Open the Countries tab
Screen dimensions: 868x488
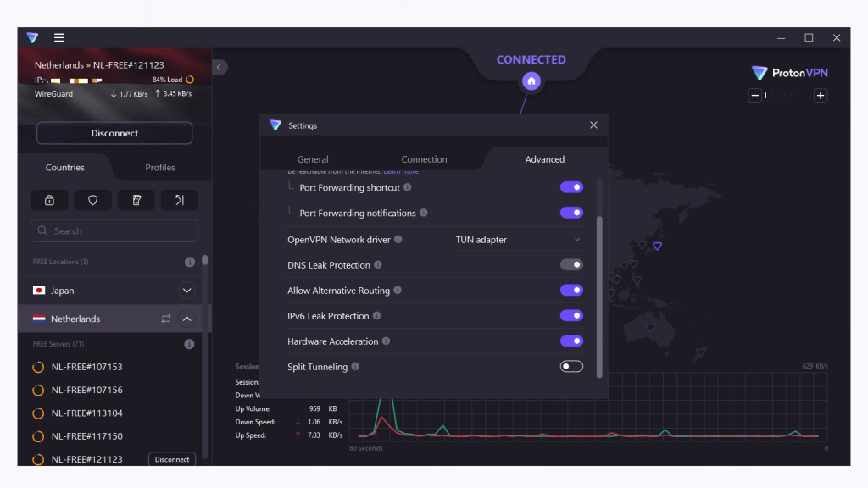(64, 167)
